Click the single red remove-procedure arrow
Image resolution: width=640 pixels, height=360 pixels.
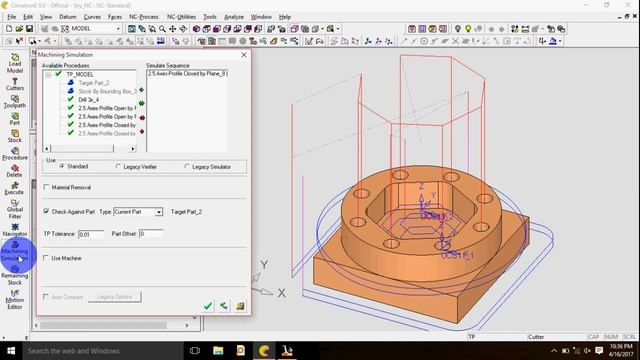pyautogui.click(x=142, y=131)
